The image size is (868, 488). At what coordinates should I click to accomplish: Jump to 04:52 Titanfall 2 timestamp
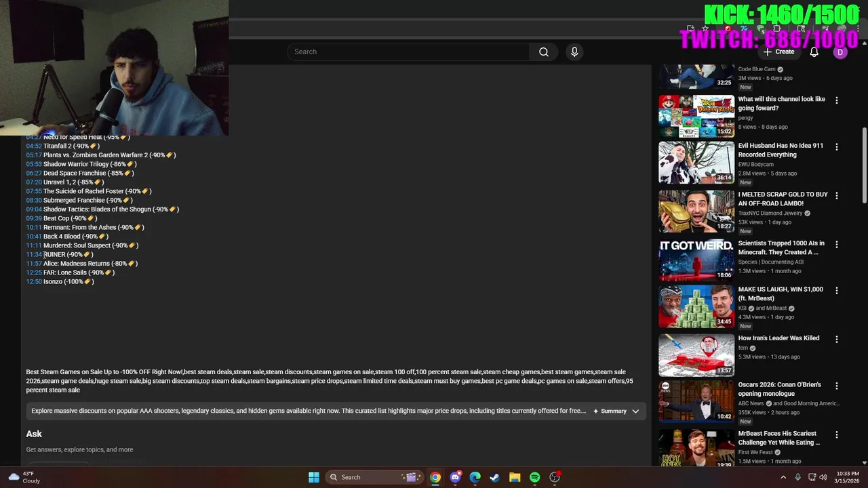(x=34, y=146)
